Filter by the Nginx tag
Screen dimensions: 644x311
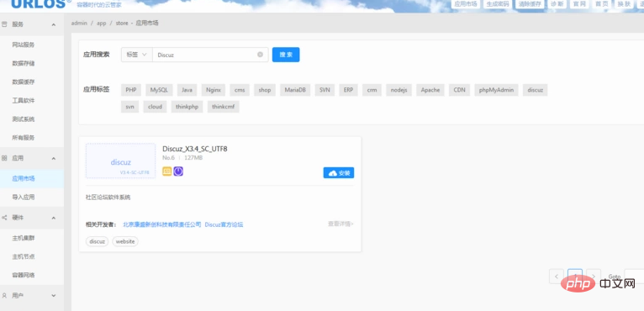point(214,90)
